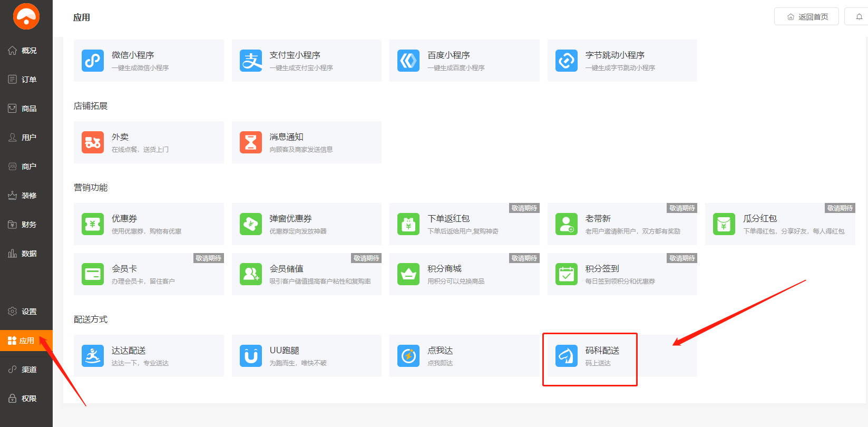Open the 达达配送 delivery icon
This screenshot has width=868, height=427.
[x=93, y=356]
